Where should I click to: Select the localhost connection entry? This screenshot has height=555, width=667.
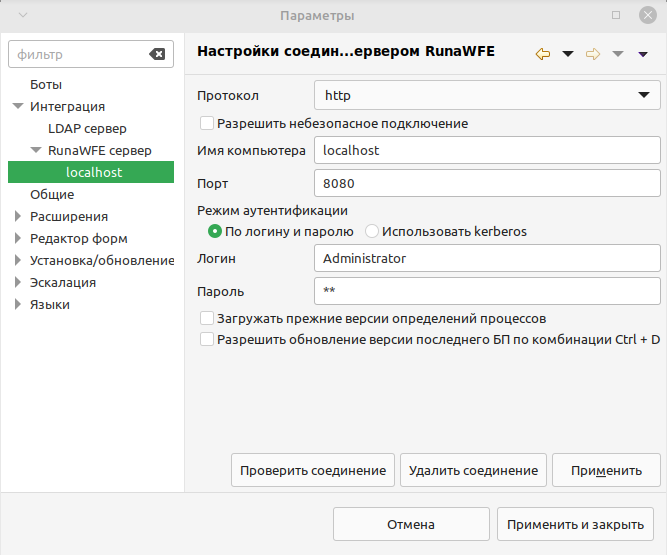pyautogui.click(x=91, y=172)
